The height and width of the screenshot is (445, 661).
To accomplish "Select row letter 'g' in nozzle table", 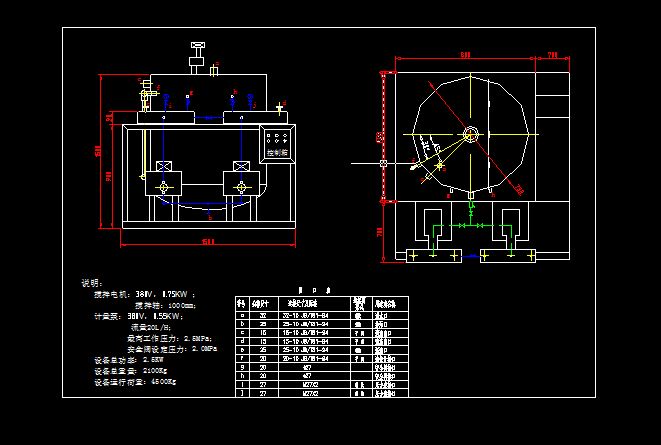I will [x=242, y=367].
